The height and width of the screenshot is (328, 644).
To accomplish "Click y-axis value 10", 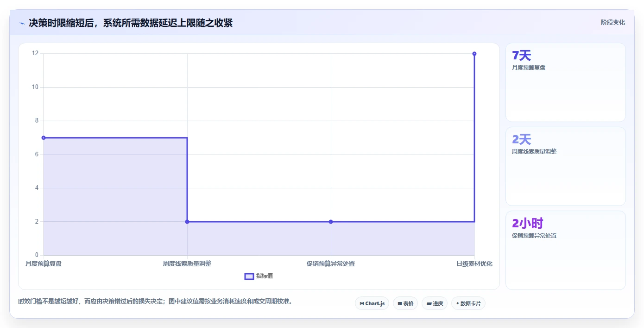I will pos(35,87).
